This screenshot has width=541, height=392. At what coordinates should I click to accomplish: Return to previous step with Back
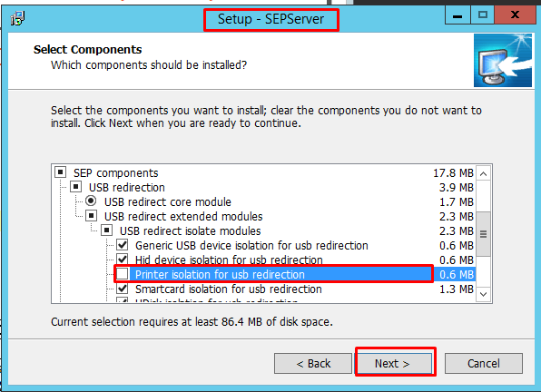pos(313,363)
